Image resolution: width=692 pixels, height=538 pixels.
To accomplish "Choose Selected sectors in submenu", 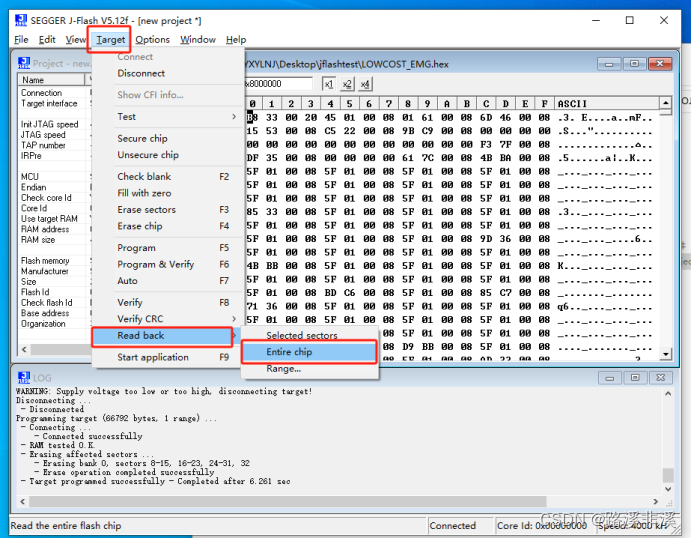I will tap(309, 335).
